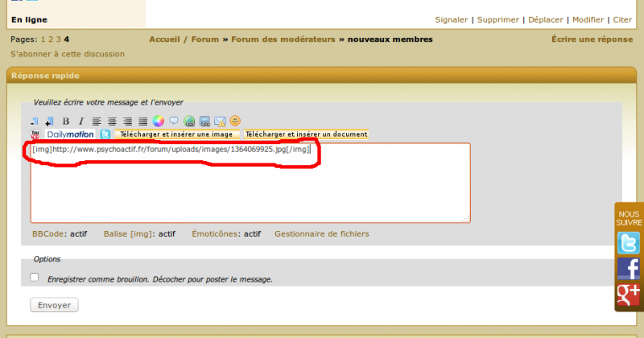
Task: Open the Forum des modérateurs breadcrumb
Action: pos(283,39)
